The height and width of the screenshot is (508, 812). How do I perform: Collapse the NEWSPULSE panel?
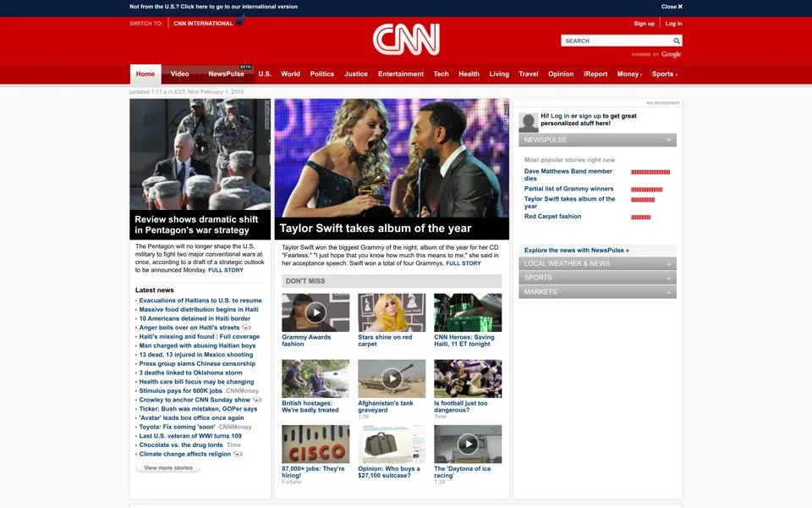668,140
